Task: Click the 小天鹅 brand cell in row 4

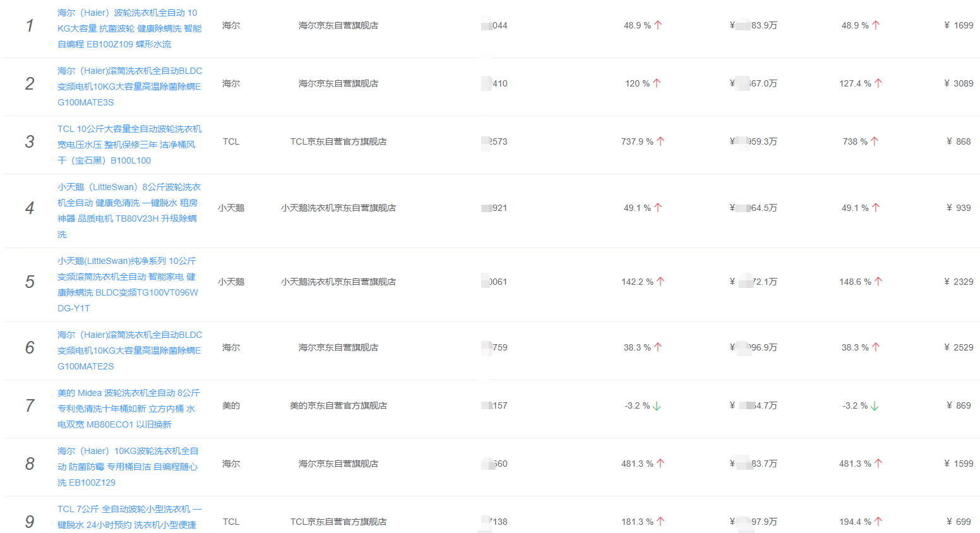Action: [231, 208]
